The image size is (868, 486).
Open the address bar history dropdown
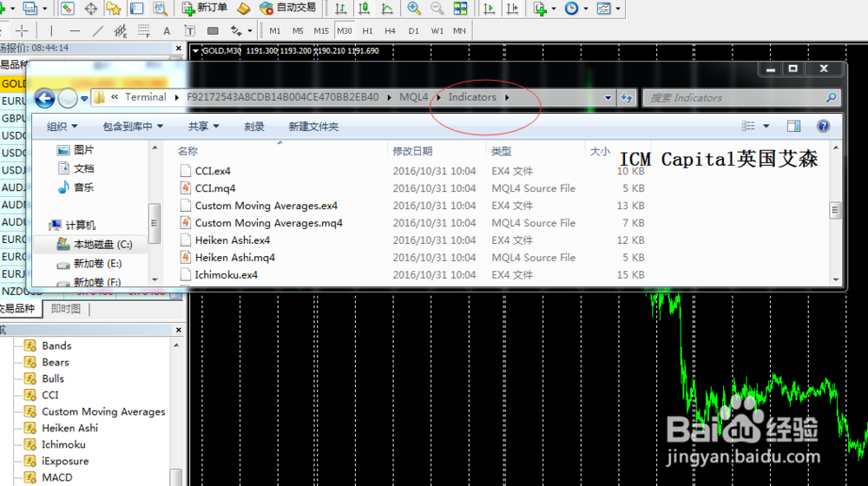click(x=608, y=97)
